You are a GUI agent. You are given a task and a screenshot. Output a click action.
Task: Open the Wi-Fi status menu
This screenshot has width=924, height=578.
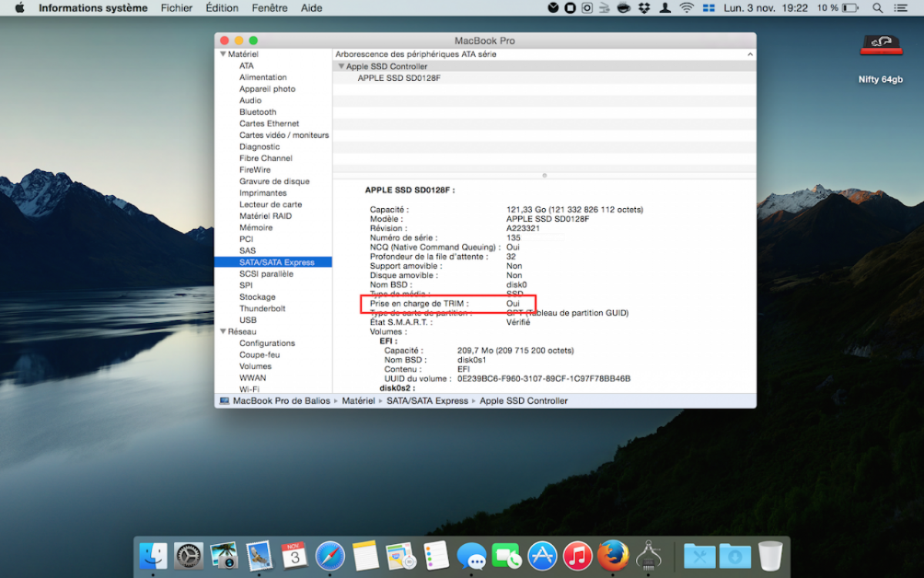click(686, 8)
